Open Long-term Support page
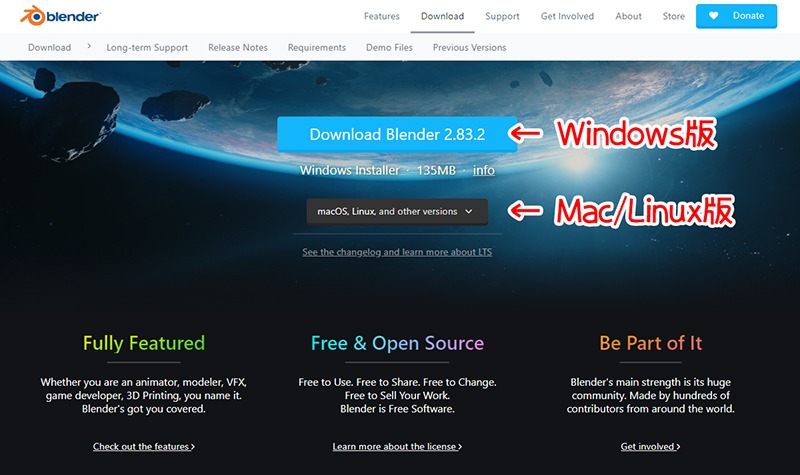This screenshot has width=800, height=475. 147,47
